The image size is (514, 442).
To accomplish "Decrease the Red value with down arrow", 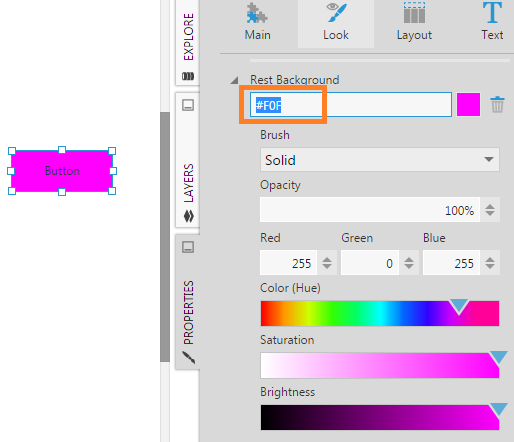I will [x=327, y=266].
